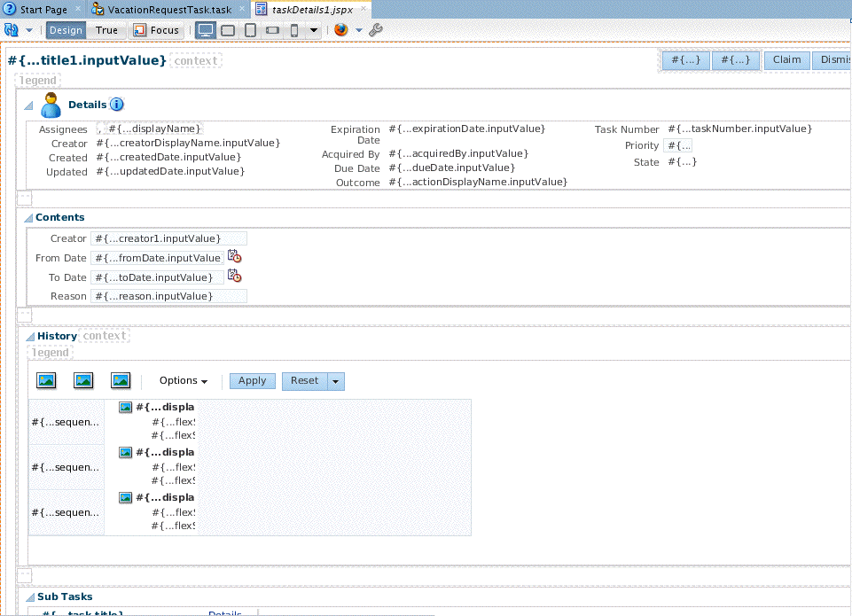Select the acquiredBy.inputValue expression

[458, 153]
